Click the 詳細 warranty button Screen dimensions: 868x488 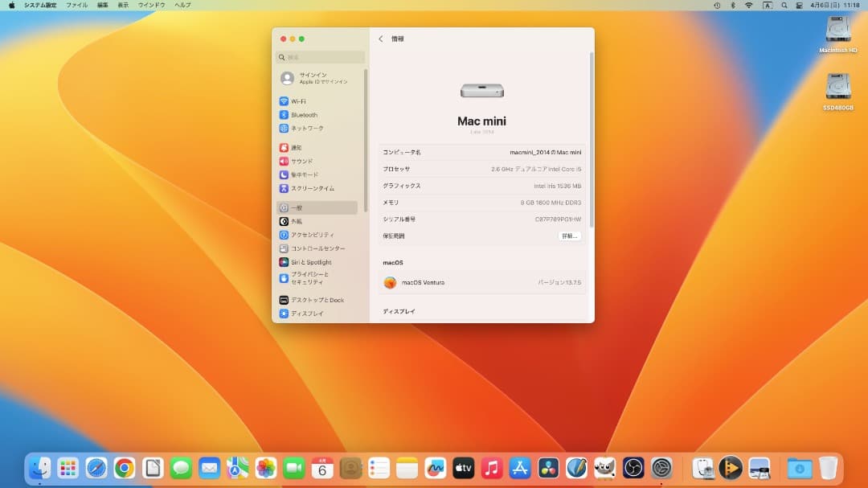point(569,236)
